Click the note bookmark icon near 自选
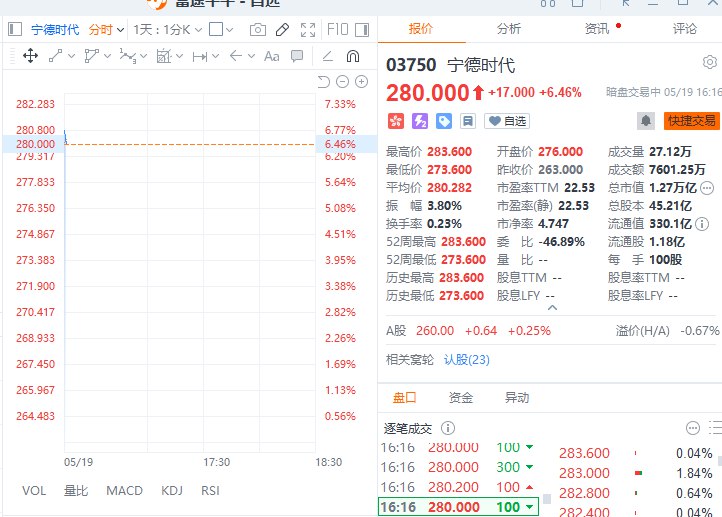The image size is (722, 517). tap(468, 121)
